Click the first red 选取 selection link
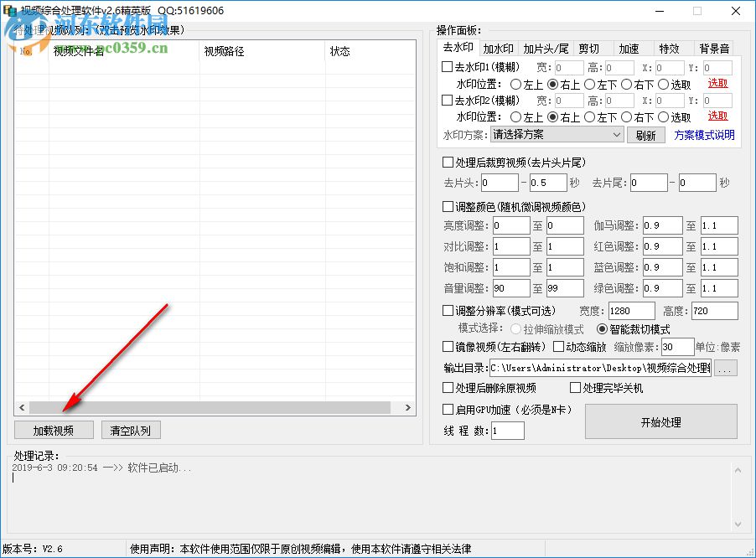 point(718,84)
